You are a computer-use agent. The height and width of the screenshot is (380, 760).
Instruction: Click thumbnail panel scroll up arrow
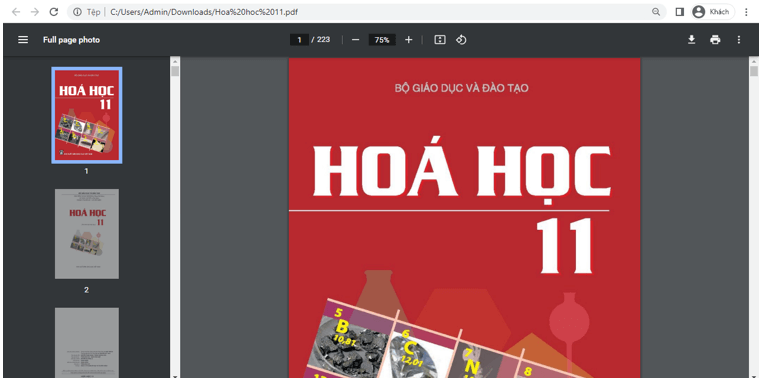click(x=175, y=61)
